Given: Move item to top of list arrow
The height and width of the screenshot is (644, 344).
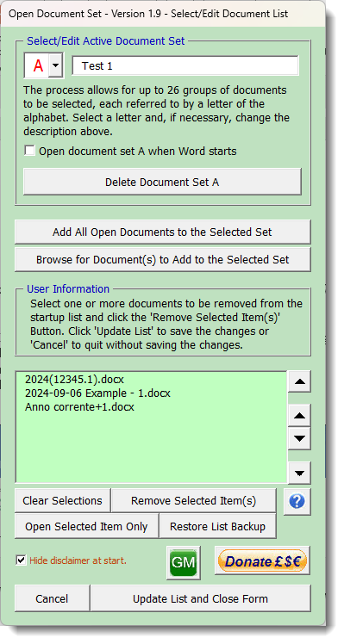Looking at the screenshot, I should [x=299, y=381].
